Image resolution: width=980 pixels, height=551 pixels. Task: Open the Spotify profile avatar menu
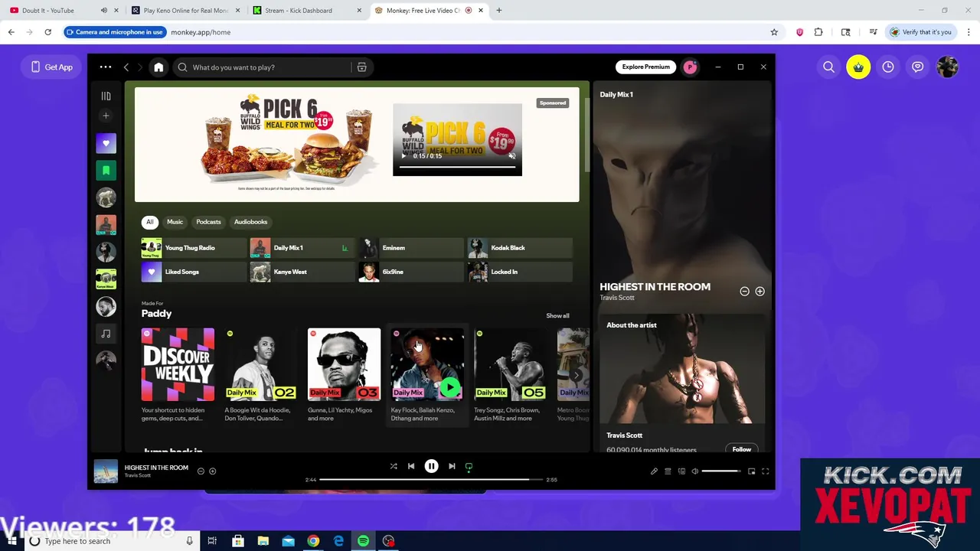690,67
